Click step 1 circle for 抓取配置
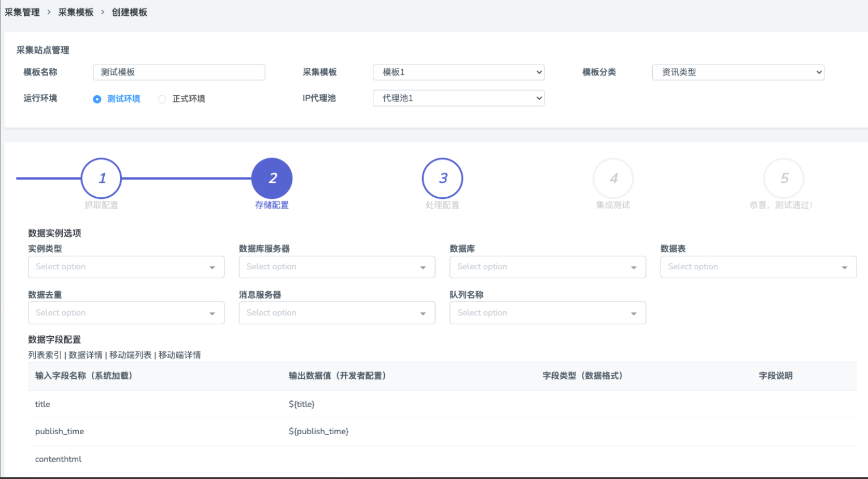868x479 pixels. [x=101, y=179]
